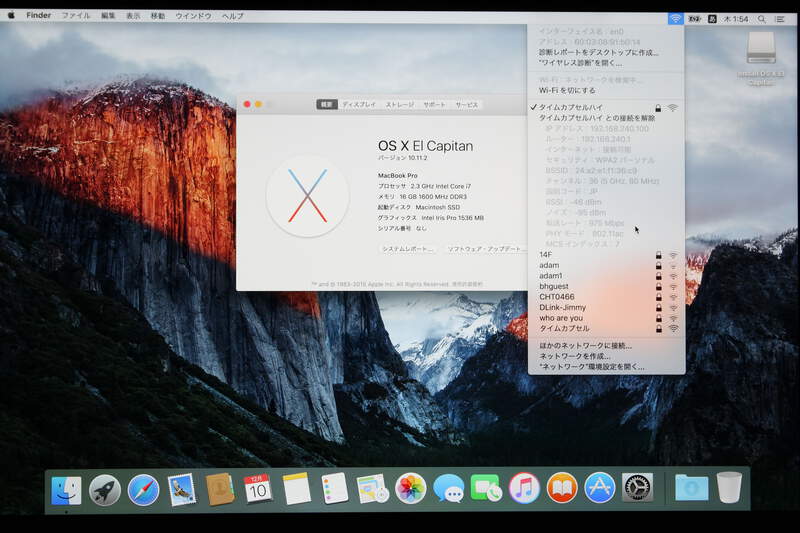Viewport: 800px width, 533px height.
Task: Switch to the ディスプレイ tab
Action: [x=359, y=104]
